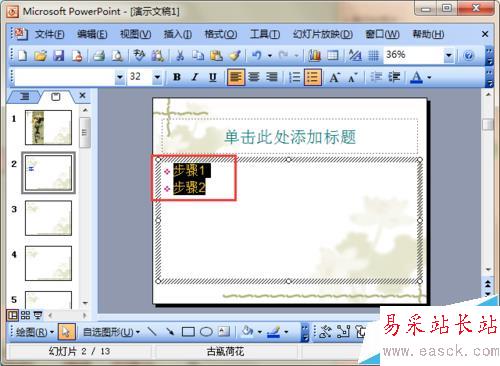Image resolution: width=500 pixels, height=366 pixels.
Task: Decrease the font size with the small A
Action: 352,77
